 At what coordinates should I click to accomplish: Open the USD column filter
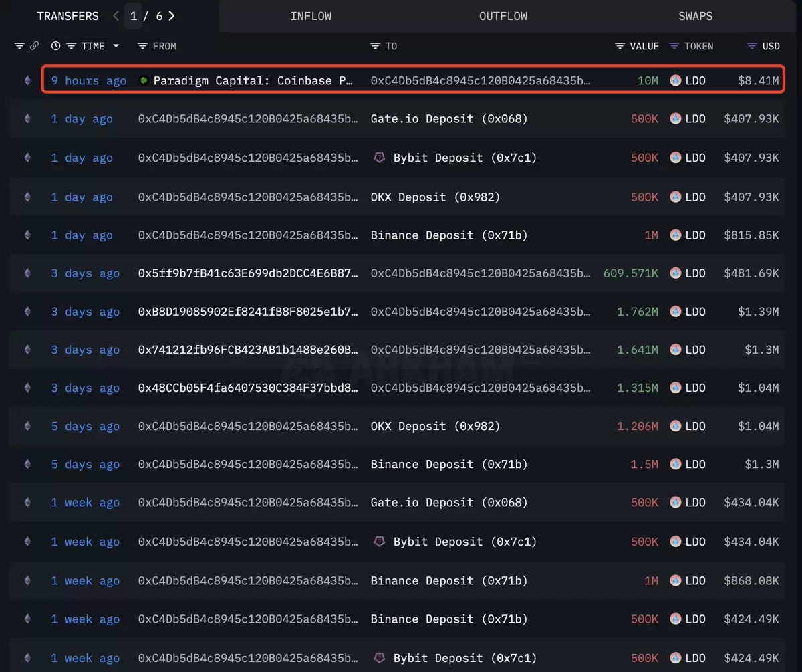coord(752,46)
